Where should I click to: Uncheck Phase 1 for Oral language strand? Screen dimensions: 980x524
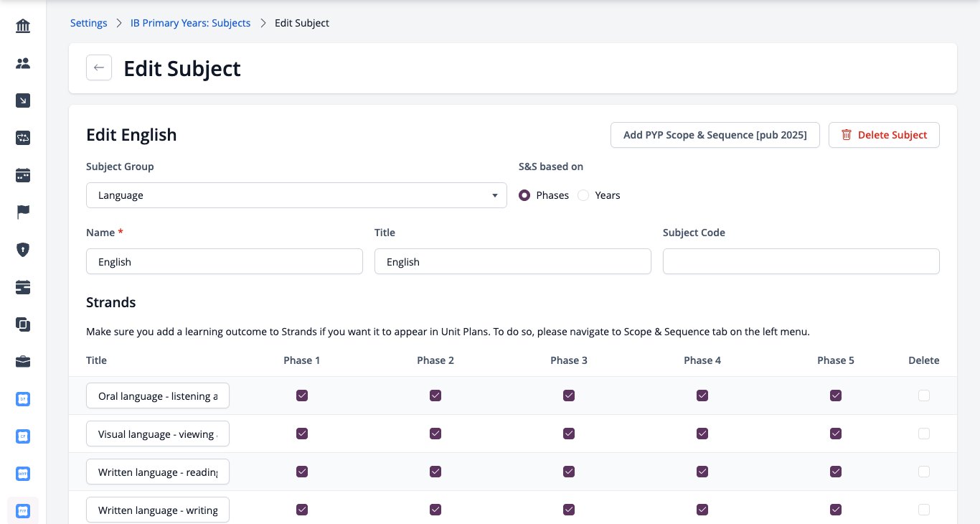pyautogui.click(x=302, y=396)
